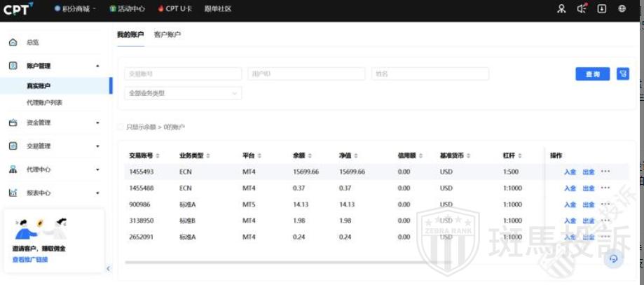The image size is (644, 285).
Task: Open the user profile icon in header
Action: tap(561, 9)
